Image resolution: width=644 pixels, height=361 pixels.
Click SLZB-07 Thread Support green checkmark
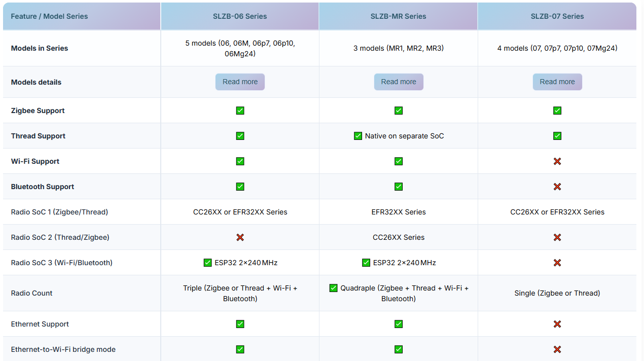coord(557,136)
